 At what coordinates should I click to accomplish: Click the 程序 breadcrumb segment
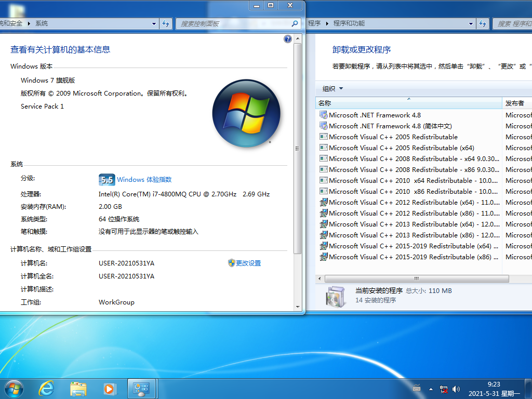click(314, 23)
